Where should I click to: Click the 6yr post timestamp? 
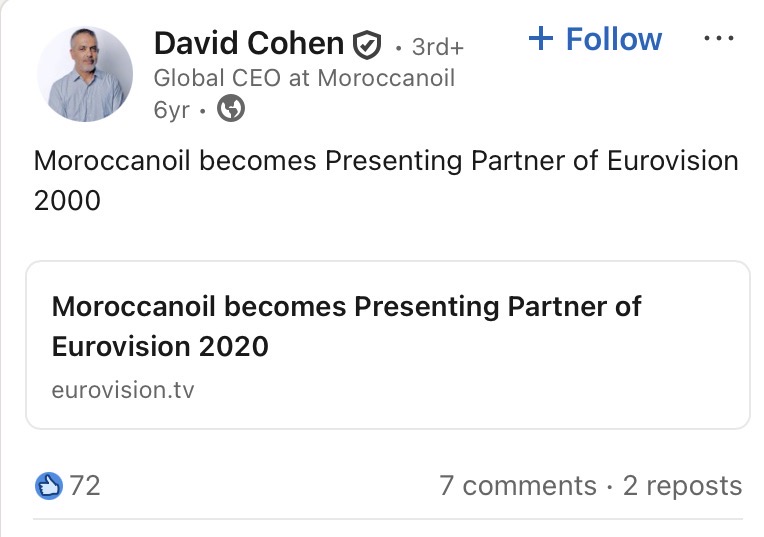pyautogui.click(x=172, y=110)
